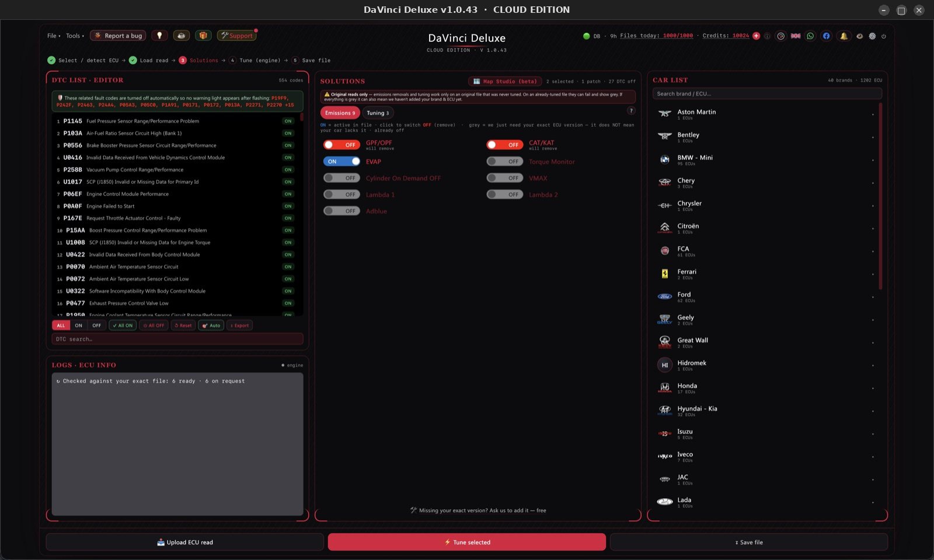934x560 pixels.
Task: Click the eye icon in header
Action: [x=859, y=36]
